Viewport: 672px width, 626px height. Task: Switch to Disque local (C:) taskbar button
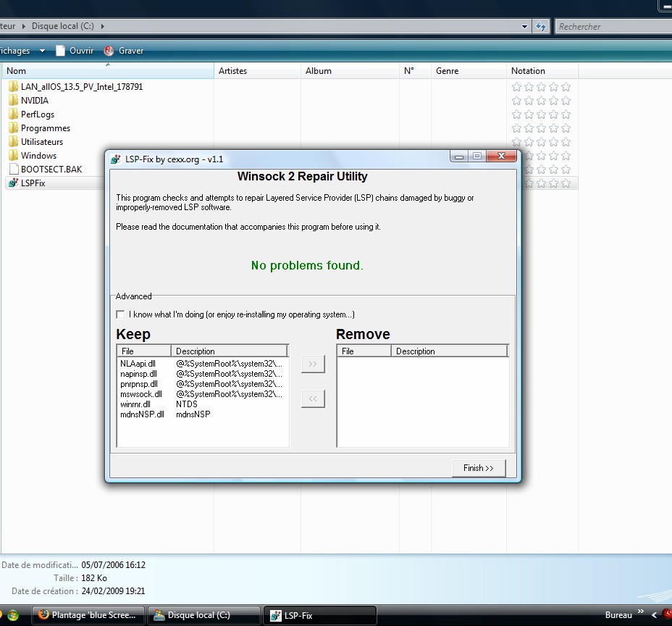pyautogui.click(x=204, y=615)
